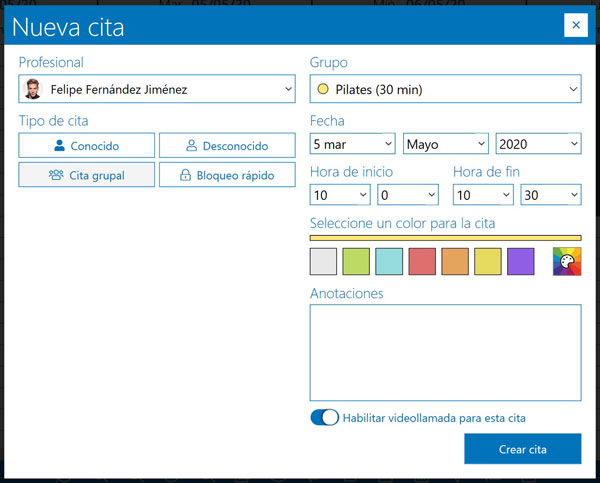Expand the start hour dropdown
Viewport: 600px width, 483px height.
point(340,194)
